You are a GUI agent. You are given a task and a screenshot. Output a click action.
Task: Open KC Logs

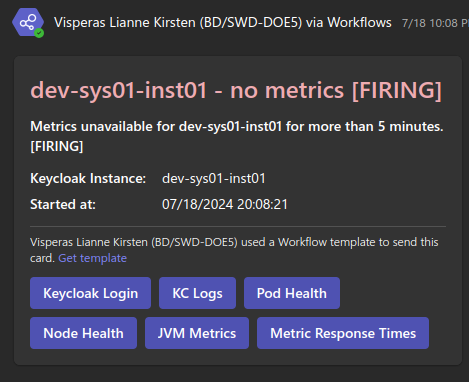tap(197, 293)
